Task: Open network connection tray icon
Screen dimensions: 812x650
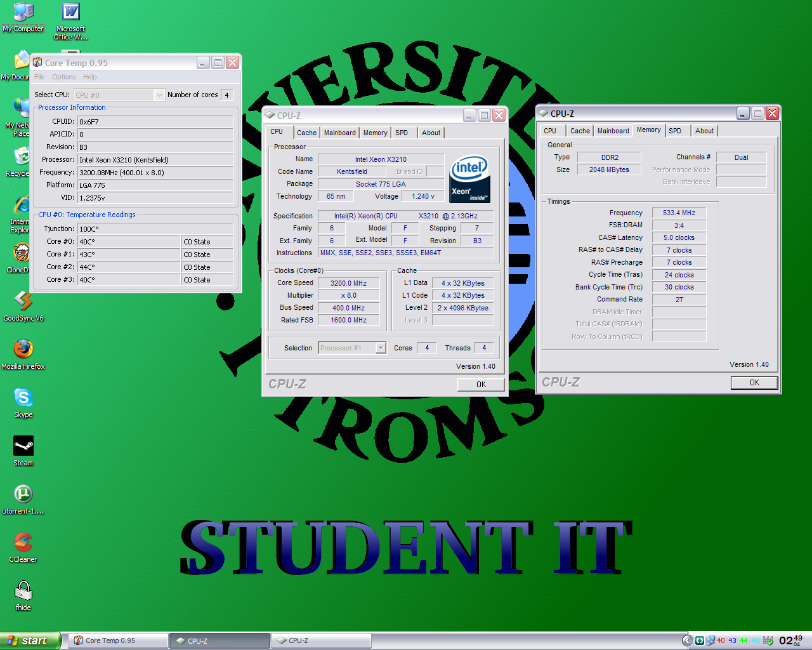Action: pos(710,640)
